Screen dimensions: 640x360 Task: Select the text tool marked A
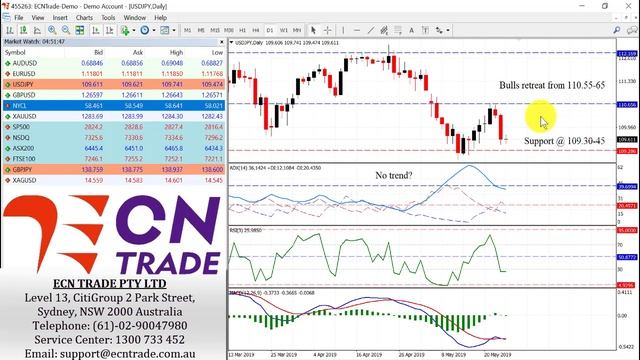[411, 30]
